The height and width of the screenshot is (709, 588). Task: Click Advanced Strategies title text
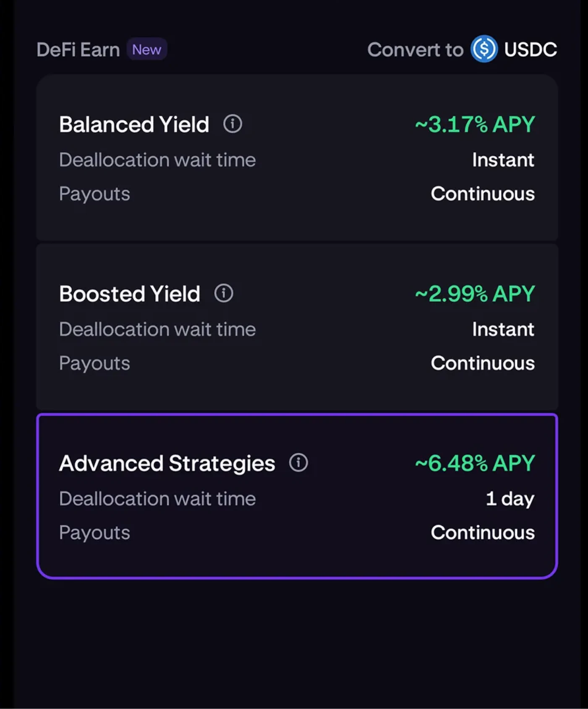(x=167, y=463)
